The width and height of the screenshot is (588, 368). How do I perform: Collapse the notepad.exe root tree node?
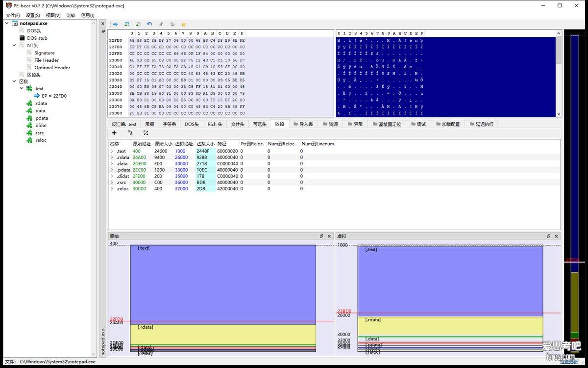tap(7, 23)
